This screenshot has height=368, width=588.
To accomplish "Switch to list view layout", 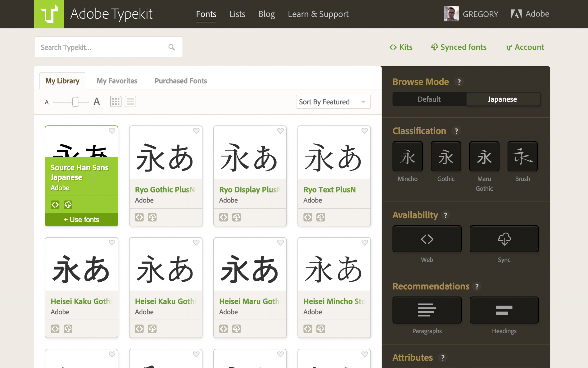I will click(x=129, y=101).
